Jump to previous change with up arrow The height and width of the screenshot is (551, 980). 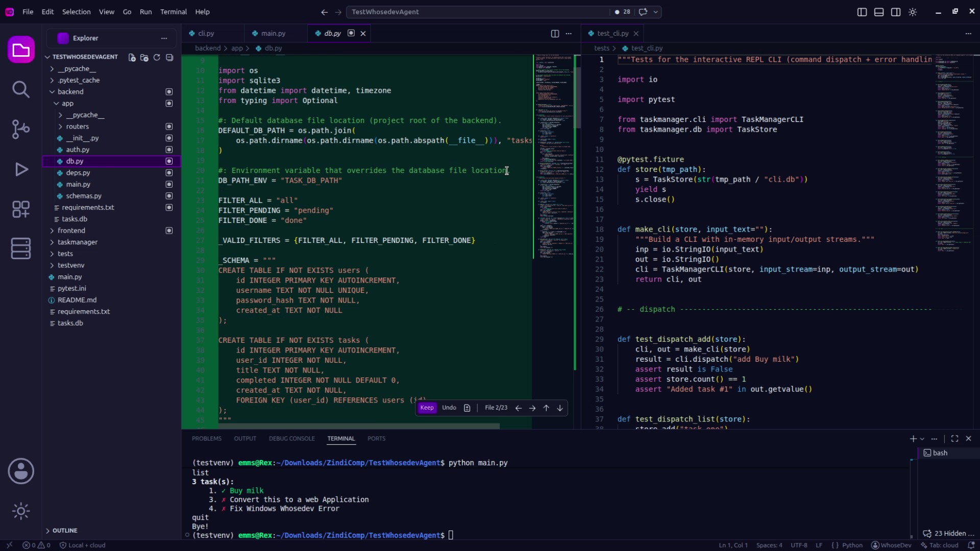(x=546, y=408)
